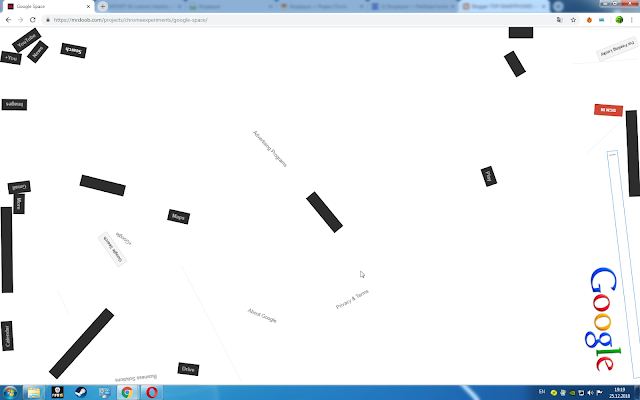The height and width of the screenshot is (400, 640).
Task: Open a new tab with the plus button
Action: [102, 6]
